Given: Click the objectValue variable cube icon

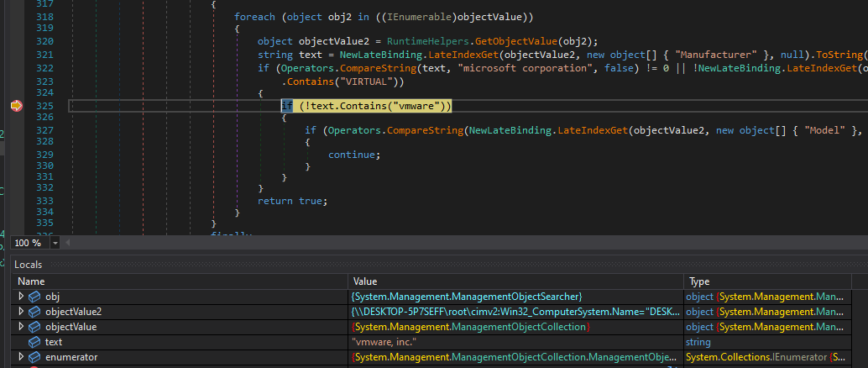Looking at the screenshot, I should pos(34,327).
